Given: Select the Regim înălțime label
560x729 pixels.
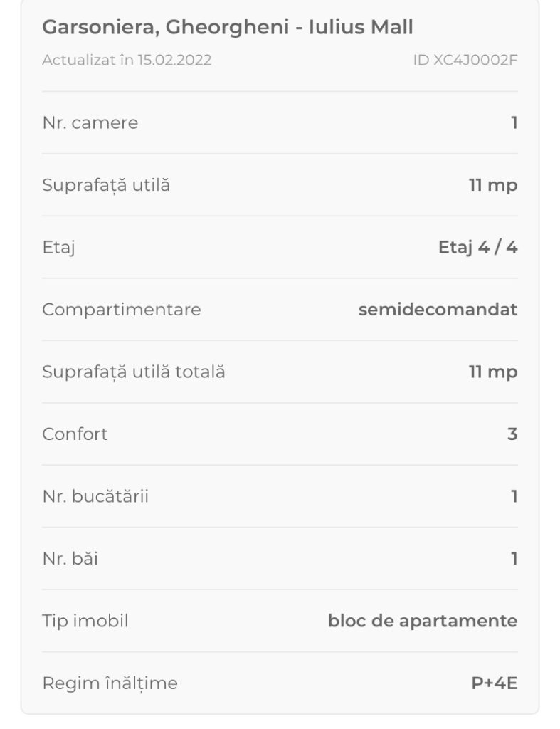Looking at the screenshot, I should pyautogui.click(x=110, y=683).
